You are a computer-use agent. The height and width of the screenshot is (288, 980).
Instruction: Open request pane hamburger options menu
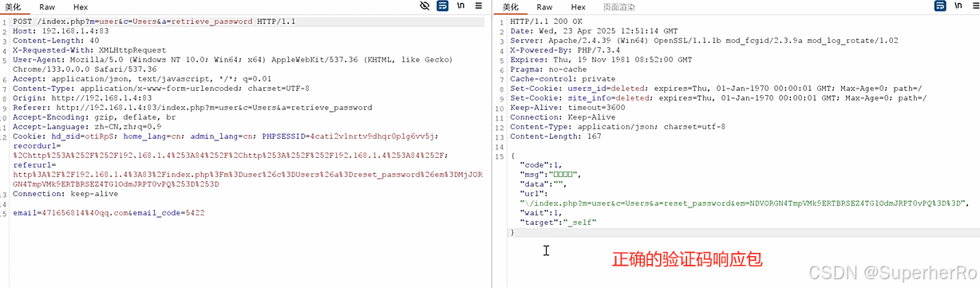[x=480, y=6]
